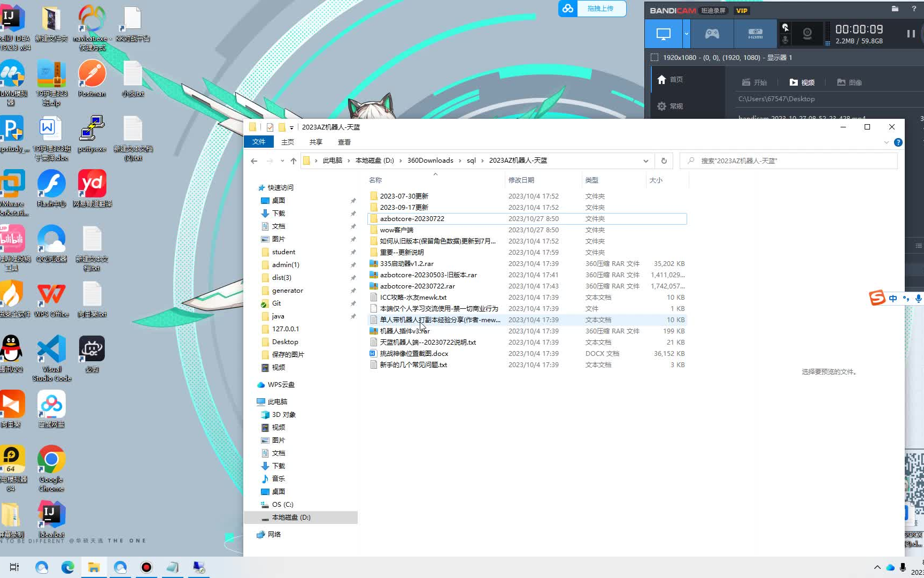This screenshot has width=924, height=578.
Task: Click the File Explorer File tab
Action: 259,142
